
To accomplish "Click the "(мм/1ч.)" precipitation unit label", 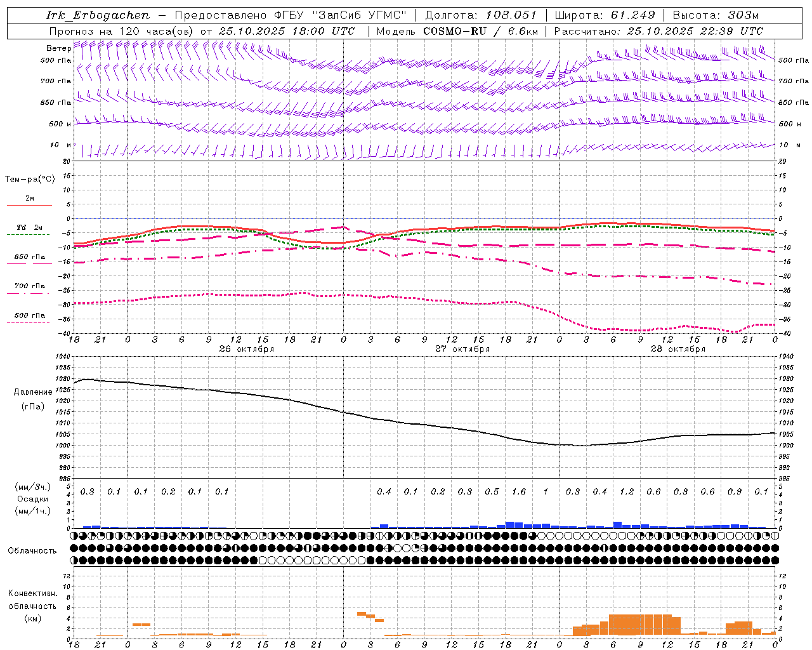I will point(33,510).
